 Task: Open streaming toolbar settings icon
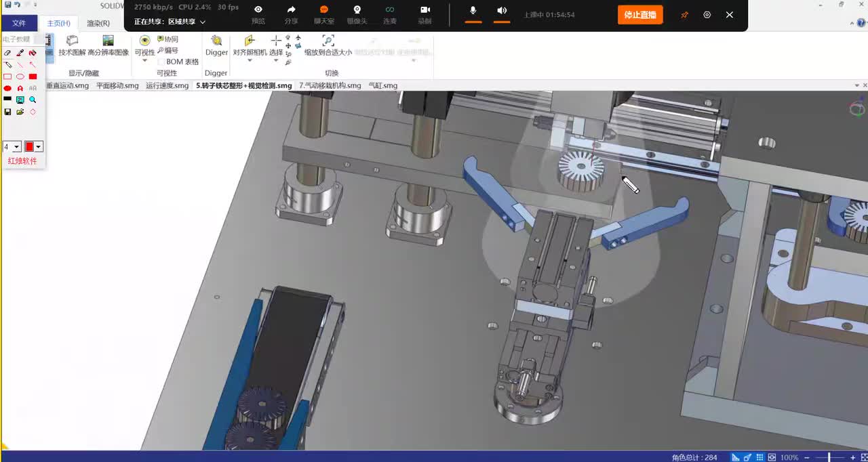coord(707,14)
